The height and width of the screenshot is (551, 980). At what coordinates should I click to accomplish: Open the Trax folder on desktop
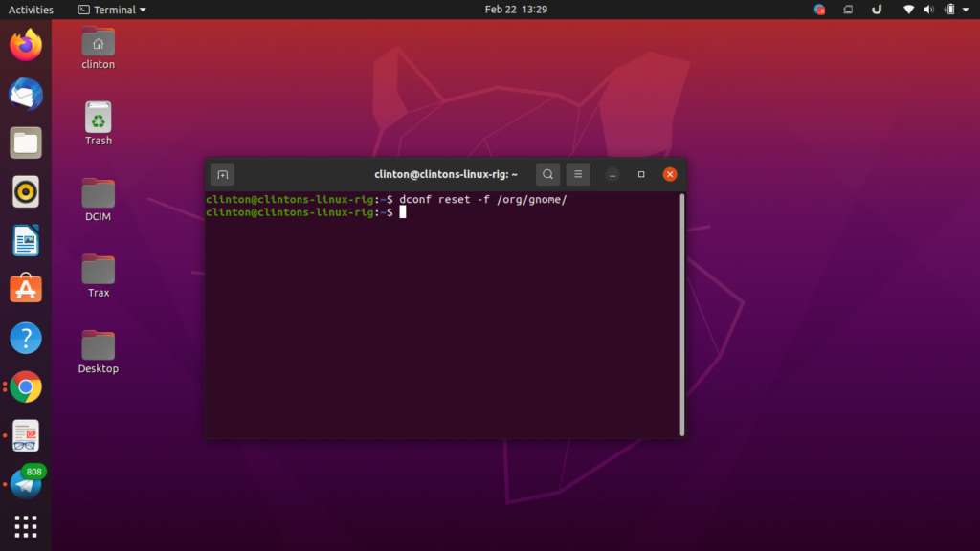pos(99,276)
